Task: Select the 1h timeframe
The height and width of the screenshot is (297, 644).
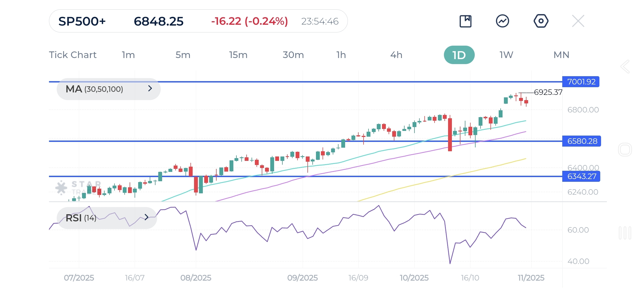Action: 341,55
